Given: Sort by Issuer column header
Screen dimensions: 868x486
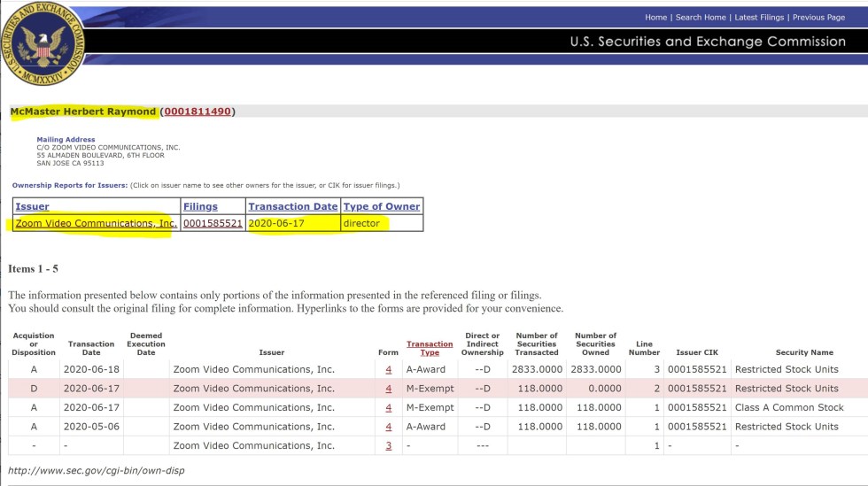Looking at the screenshot, I should (x=32, y=206).
